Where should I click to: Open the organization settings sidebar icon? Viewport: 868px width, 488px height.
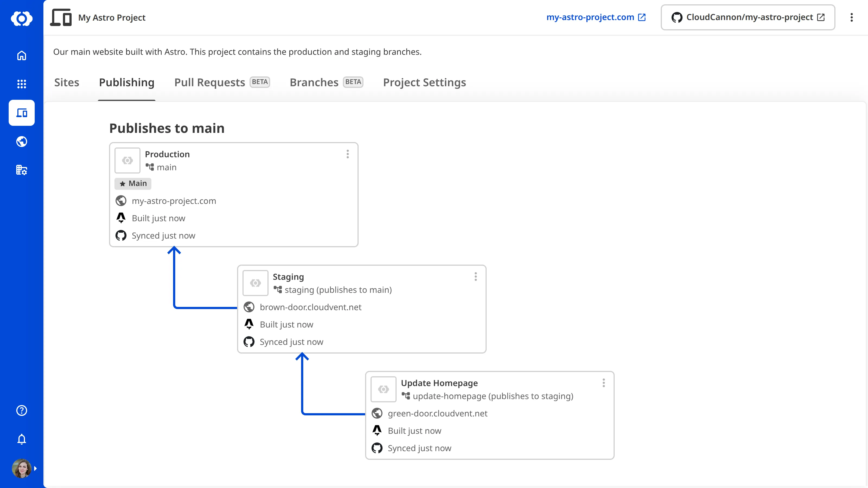[x=22, y=170]
